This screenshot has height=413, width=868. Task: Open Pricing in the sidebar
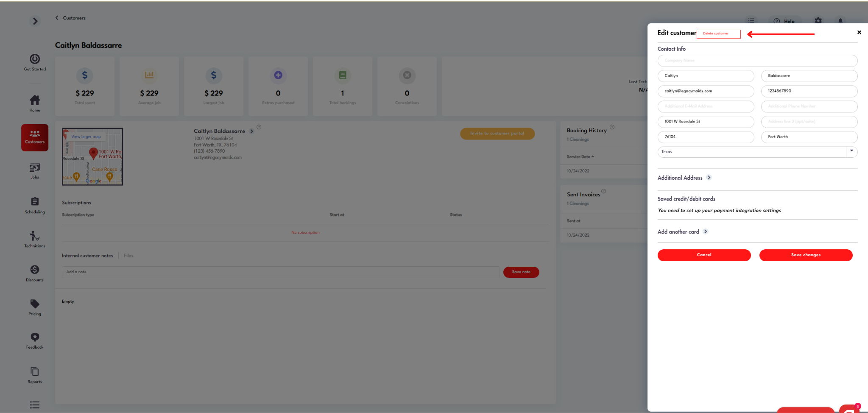35,307
